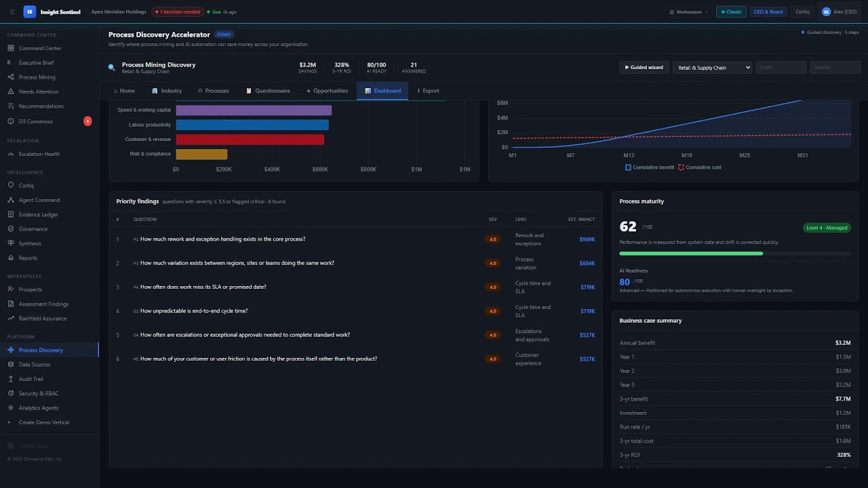Open Data Sources icon
868x488 pixels.
click(11, 365)
